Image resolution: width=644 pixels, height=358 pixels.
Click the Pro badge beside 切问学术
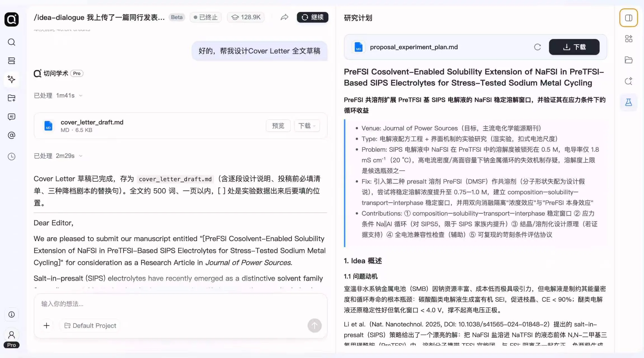[x=77, y=73]
